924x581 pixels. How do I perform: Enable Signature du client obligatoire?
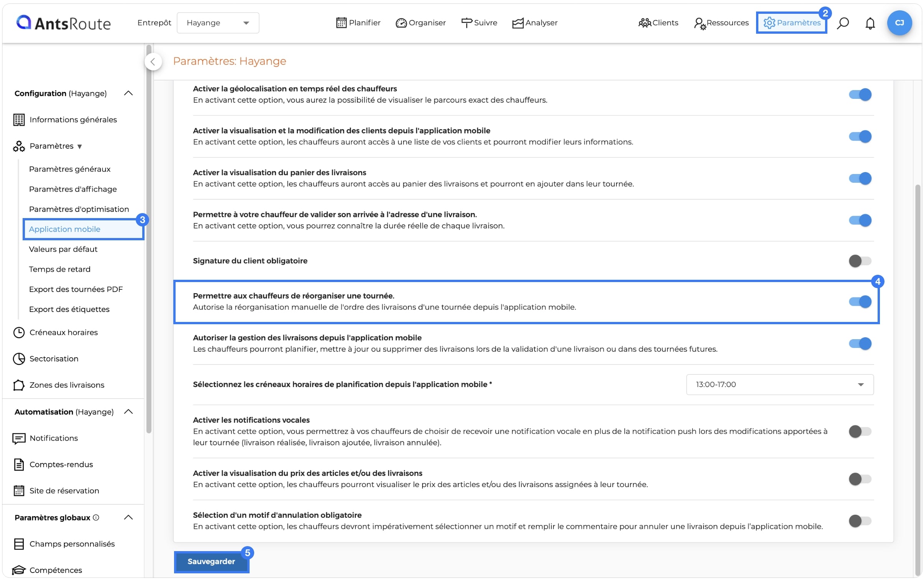coord(860,261)
